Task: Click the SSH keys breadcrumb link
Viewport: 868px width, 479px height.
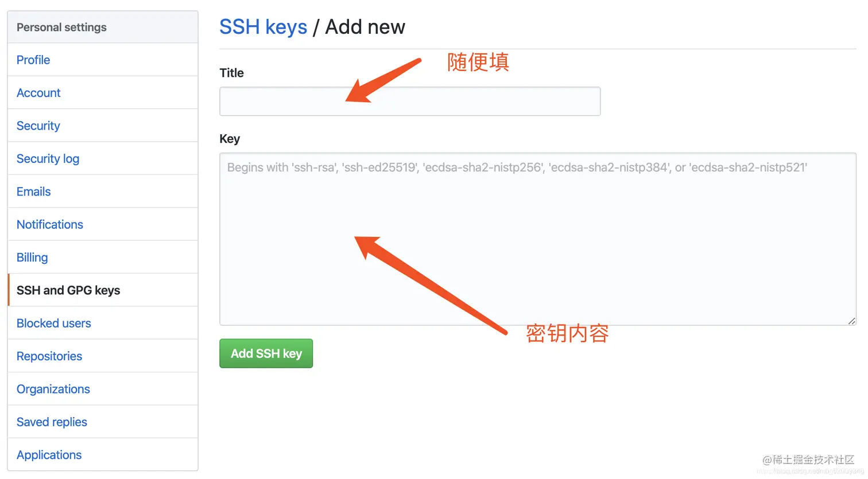Action: pyautogui.click(x=263, y=27)
